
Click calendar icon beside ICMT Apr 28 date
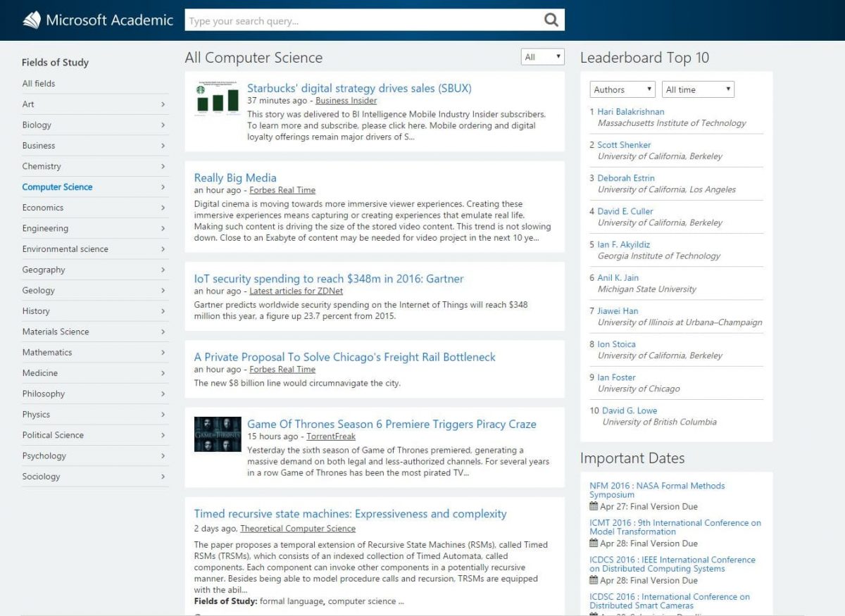(x=594, y=543)
